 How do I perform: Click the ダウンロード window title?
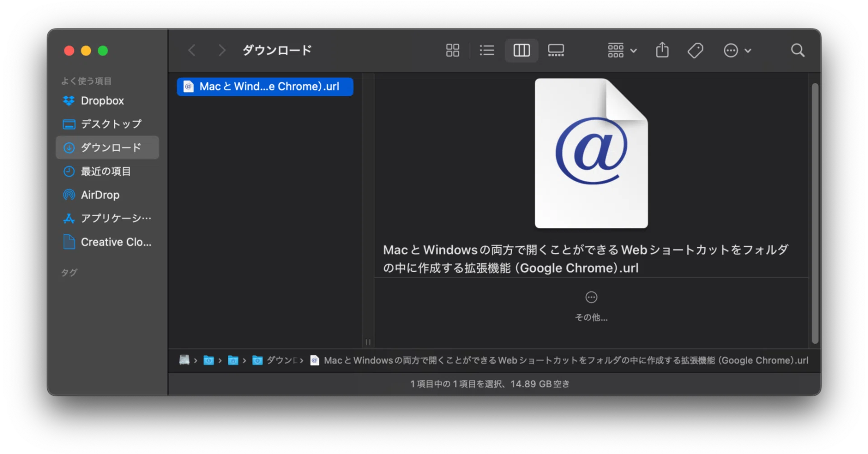pos(277,50)
